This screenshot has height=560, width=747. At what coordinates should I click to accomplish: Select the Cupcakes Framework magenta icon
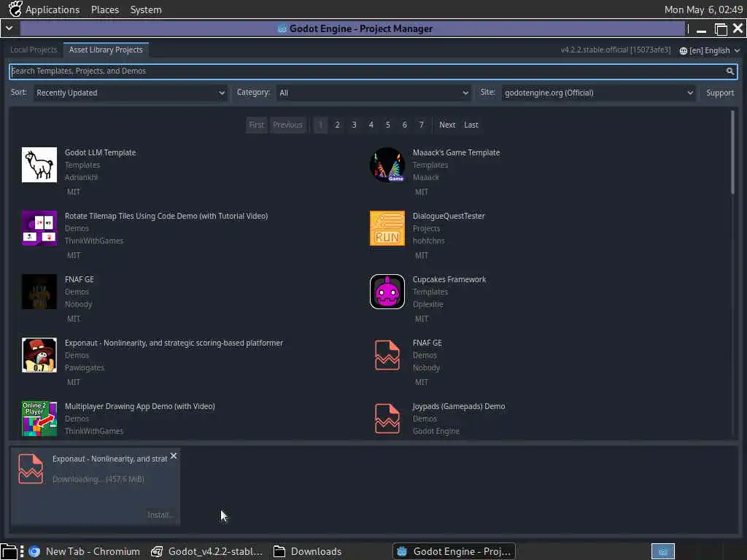point(387,292)
